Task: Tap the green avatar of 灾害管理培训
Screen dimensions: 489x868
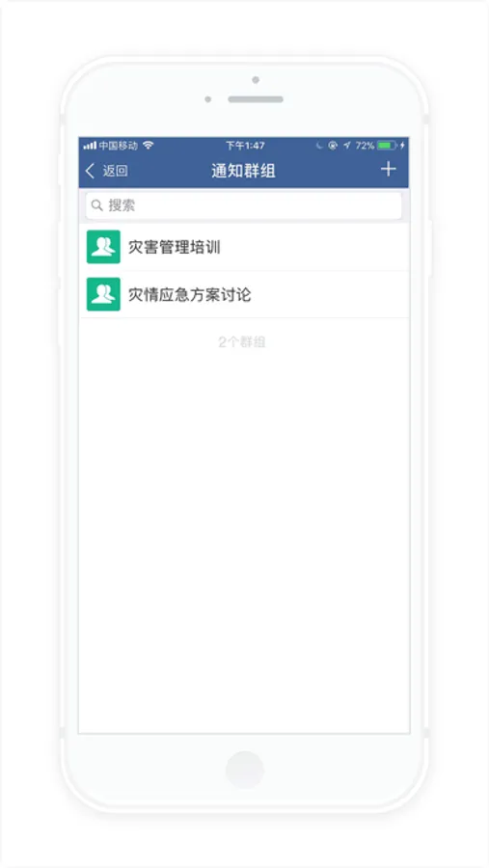Action: click(x=103, y=247)
